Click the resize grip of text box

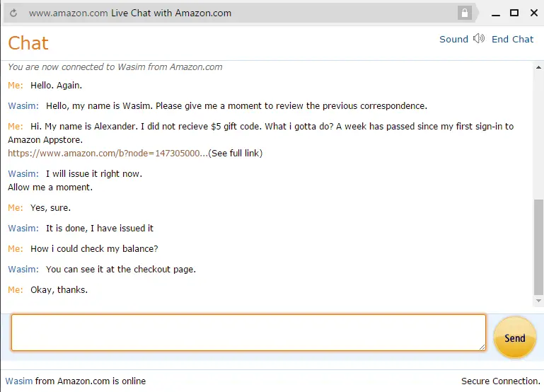coord(482,347)
